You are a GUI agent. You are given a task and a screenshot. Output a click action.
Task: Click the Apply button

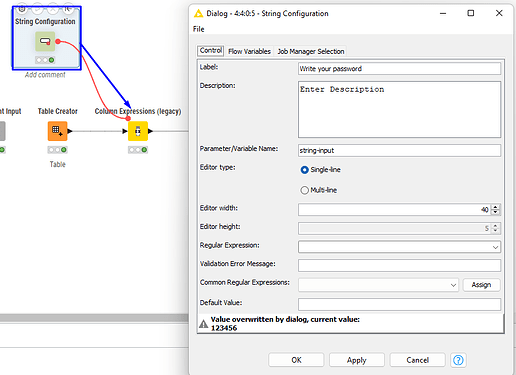[357, 360]
